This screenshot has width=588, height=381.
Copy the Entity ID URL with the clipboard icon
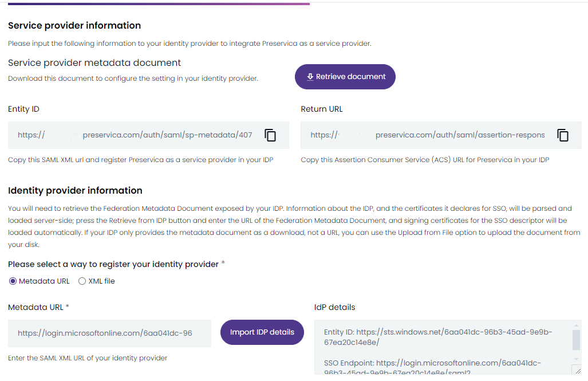[270, 135]
